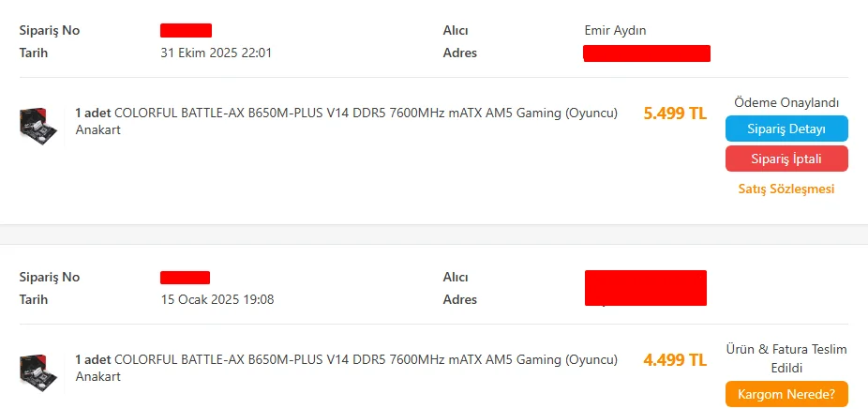This screenshot has width=868, height=409.
Task: Select the date 15 Ocak 2025 19:08
Action: click(x=217, y=299)
